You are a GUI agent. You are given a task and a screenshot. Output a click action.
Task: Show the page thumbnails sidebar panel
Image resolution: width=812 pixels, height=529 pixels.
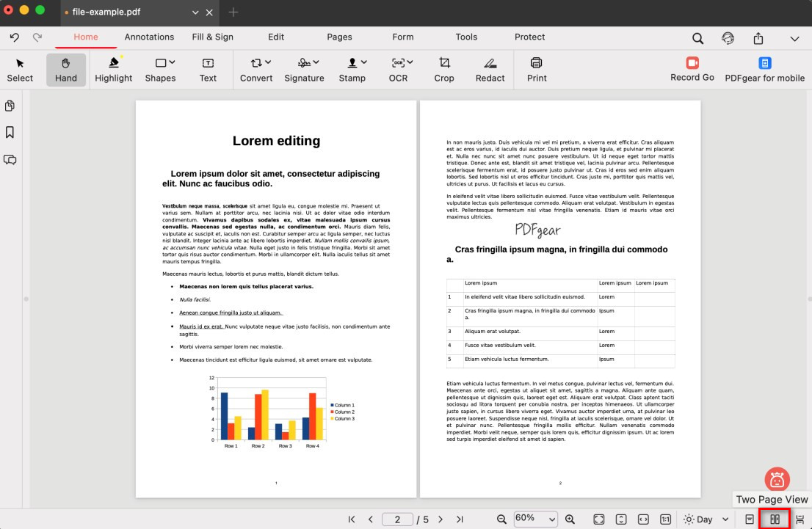pos(10,106)
